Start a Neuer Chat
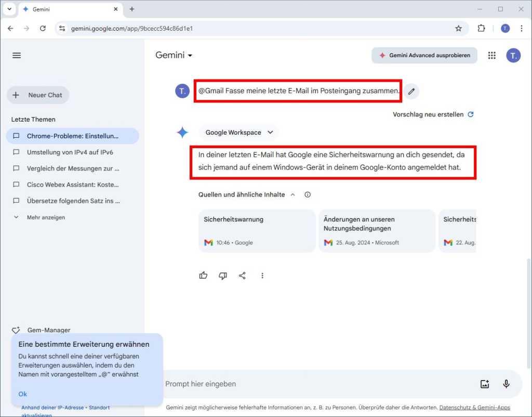This screenshot has width=532, height=417. (x=38, y=95)
